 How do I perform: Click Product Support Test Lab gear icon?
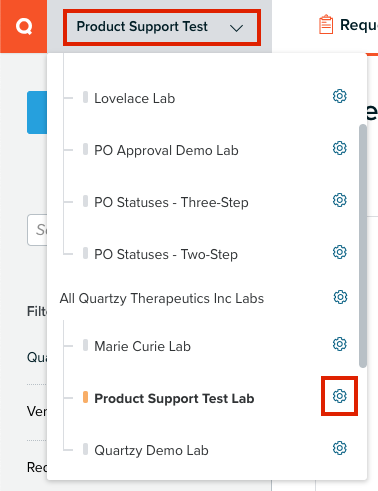340,396
